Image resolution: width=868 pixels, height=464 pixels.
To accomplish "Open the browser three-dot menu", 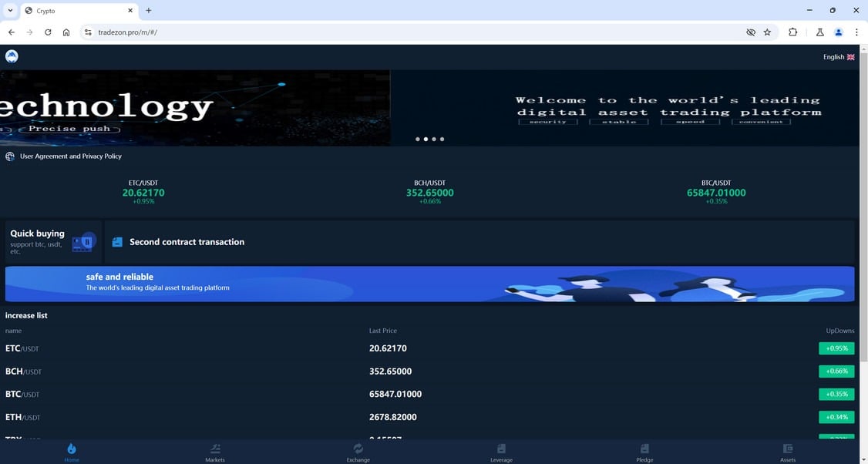I will pos(856,32).
